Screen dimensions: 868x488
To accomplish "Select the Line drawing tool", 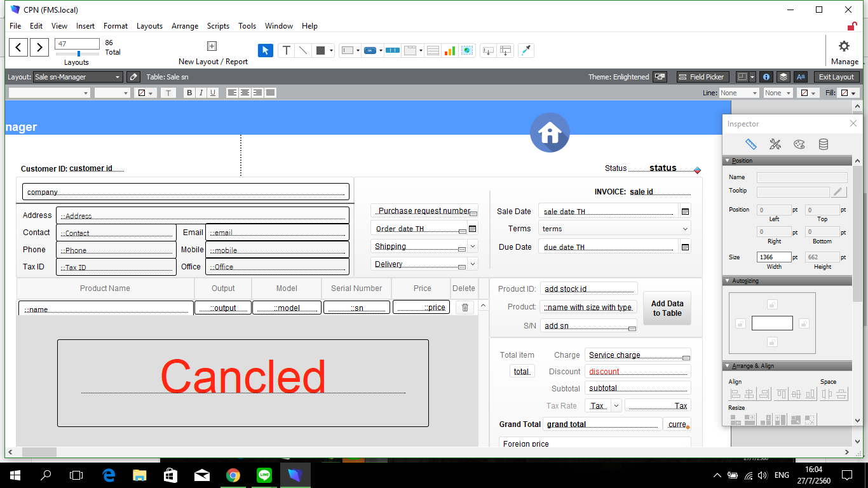I will [303, 50].
